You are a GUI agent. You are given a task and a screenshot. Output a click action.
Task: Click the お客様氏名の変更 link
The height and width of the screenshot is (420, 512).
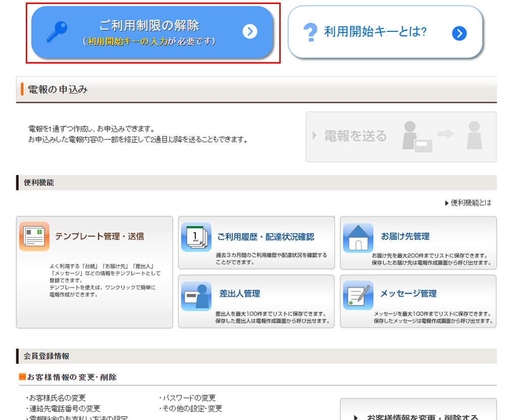[57, 398]
